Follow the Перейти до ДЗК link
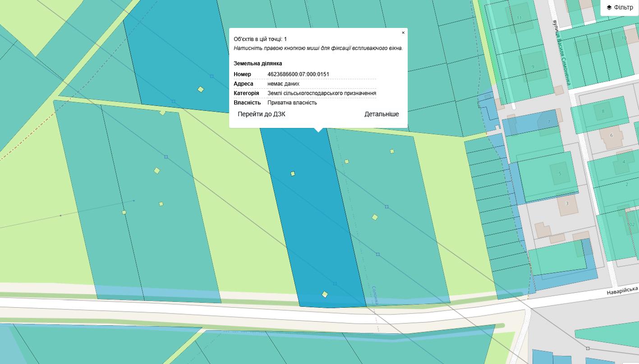This screenshot has width=639, height=364. click(262, 114)
